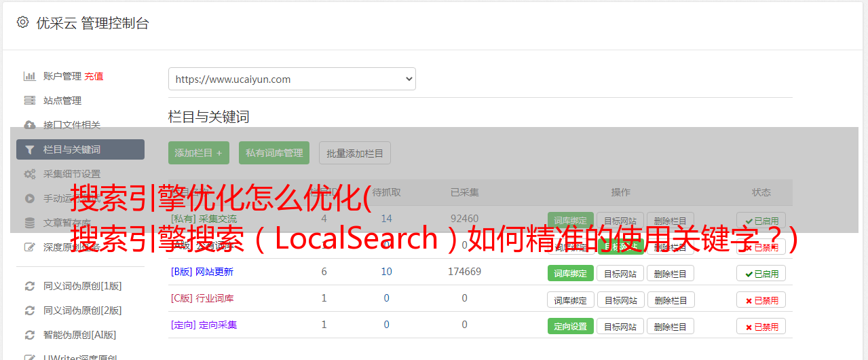Click the 栏目与关键词 page heading
Screen dimensions: 868x360
(208, 117)
